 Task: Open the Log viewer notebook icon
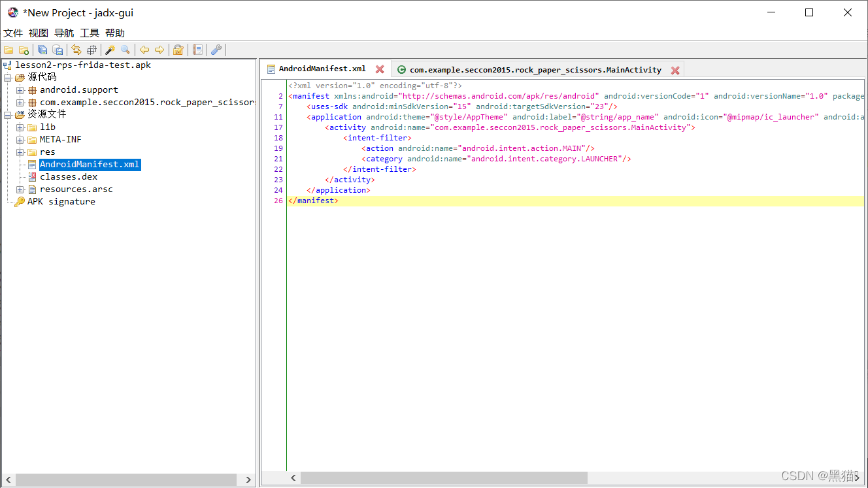197,50
